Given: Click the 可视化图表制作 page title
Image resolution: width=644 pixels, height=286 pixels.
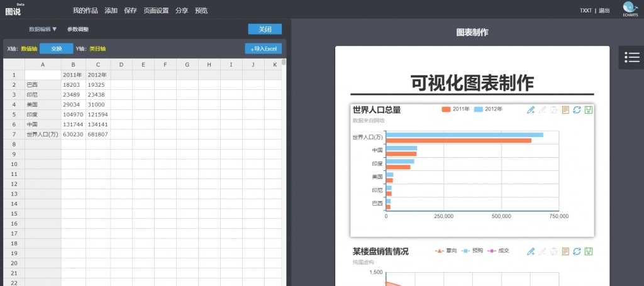Looking at the screenshot, I should pos(472,83).
